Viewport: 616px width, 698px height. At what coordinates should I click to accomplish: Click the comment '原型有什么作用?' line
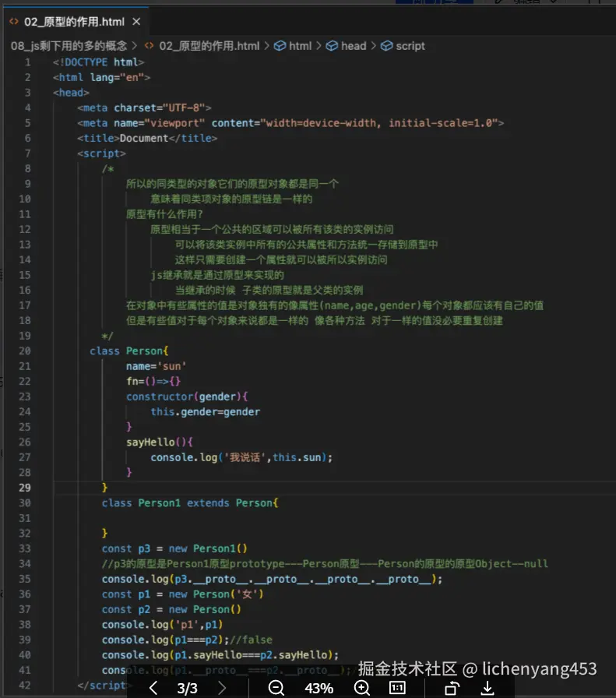tap(164, 214)
